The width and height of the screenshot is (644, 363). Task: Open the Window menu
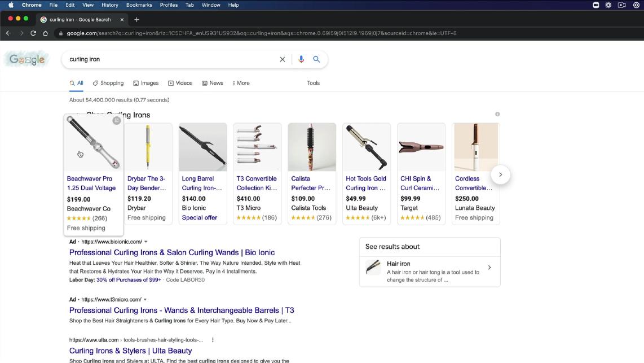[x=211, y=5]
